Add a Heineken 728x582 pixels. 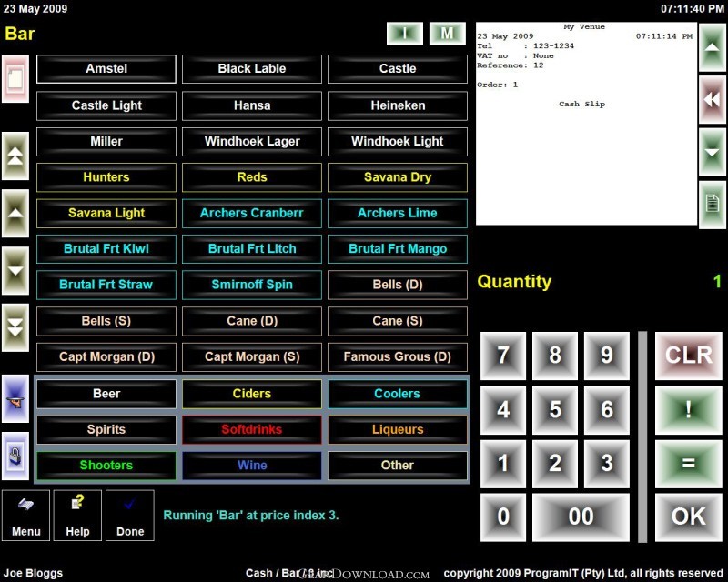tap(398, 105)
